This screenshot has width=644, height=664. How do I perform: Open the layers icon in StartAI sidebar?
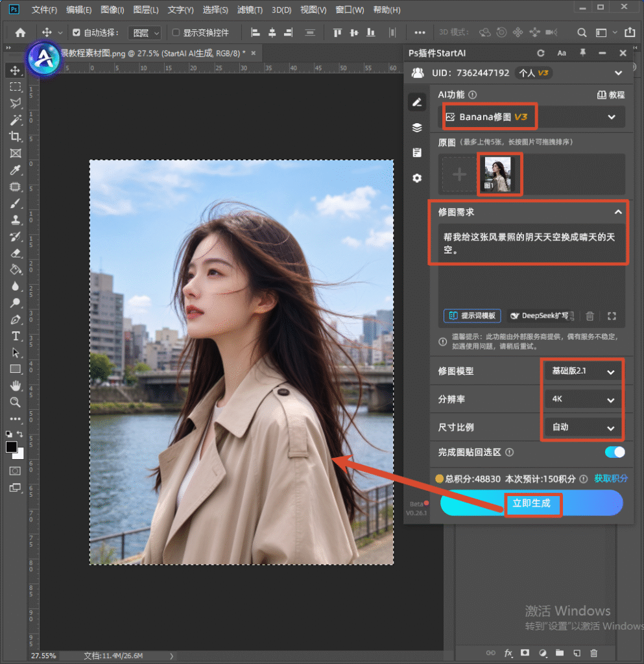click(417, 128)
